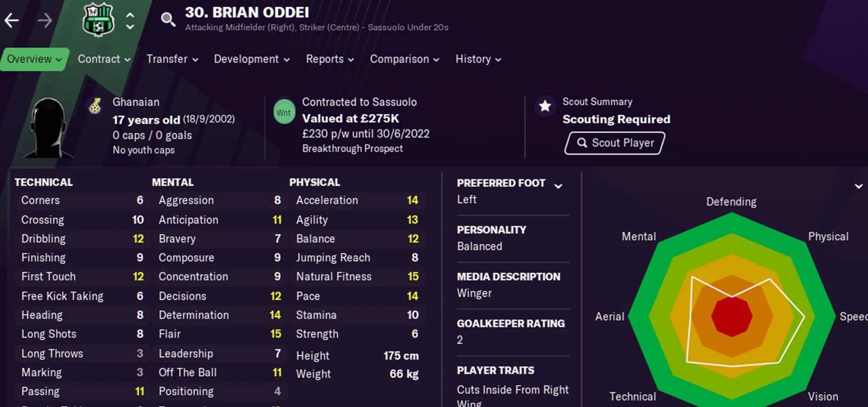
Task: Open the Overview dropdown tab
Action: (x=34, y=59)
